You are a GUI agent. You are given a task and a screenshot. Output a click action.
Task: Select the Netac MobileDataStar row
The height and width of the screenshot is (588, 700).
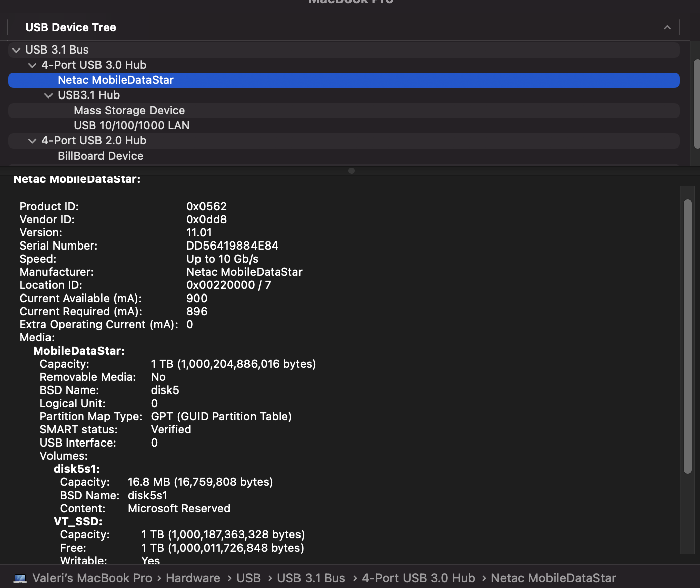(344, 80)
